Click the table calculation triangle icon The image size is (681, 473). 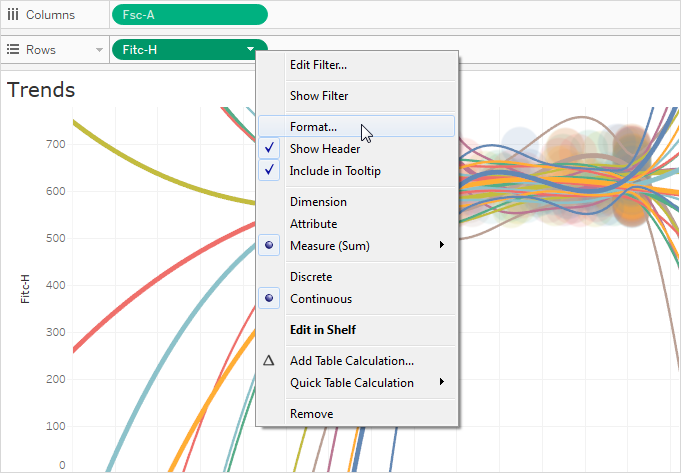click(269, 361)
